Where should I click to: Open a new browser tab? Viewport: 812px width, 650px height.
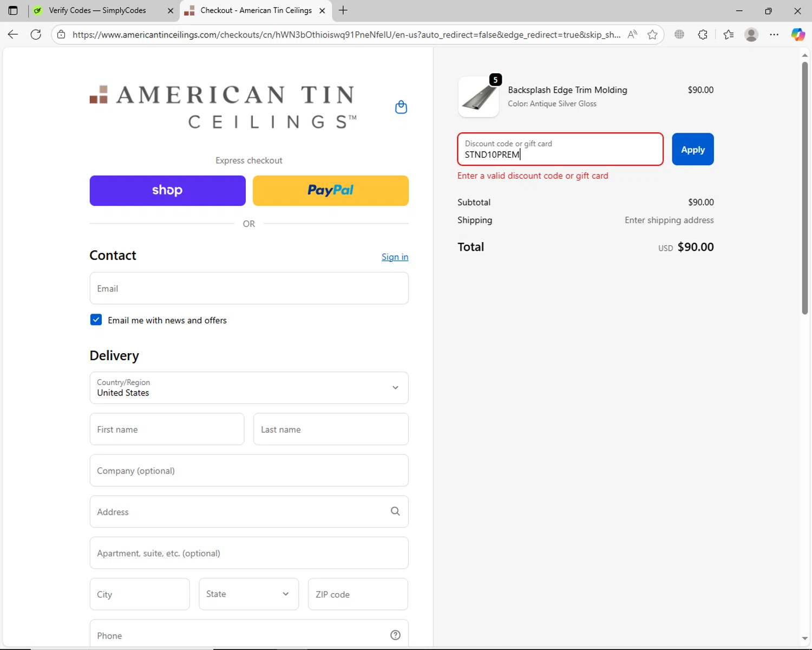(343, 10)
